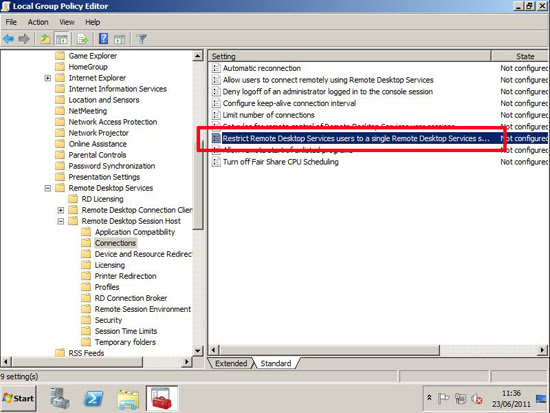The width and height of the screenshot is (550, 413).
Task: Click policy icon beside Limit number of connections
Action: pyautogui.click(x=216, y=115)
